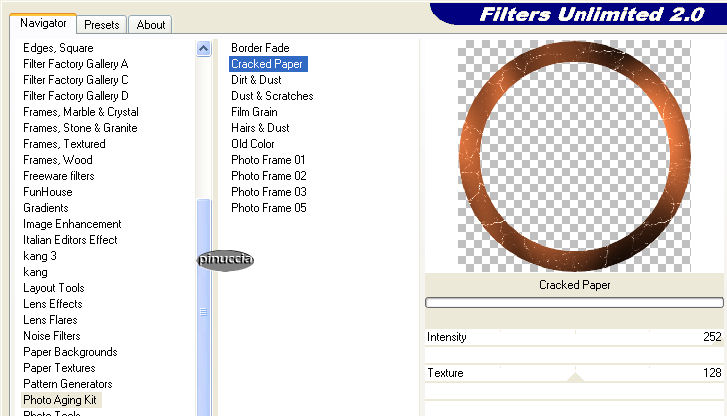Select FunHouse category
Viewport: 727px width, 416px height.
pyautogui.click(x=48, y=192)
